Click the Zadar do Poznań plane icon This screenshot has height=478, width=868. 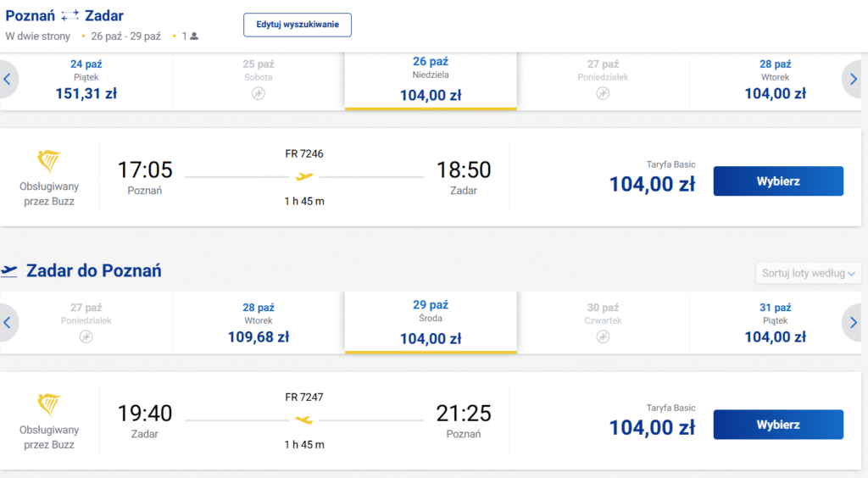(8, 270)
